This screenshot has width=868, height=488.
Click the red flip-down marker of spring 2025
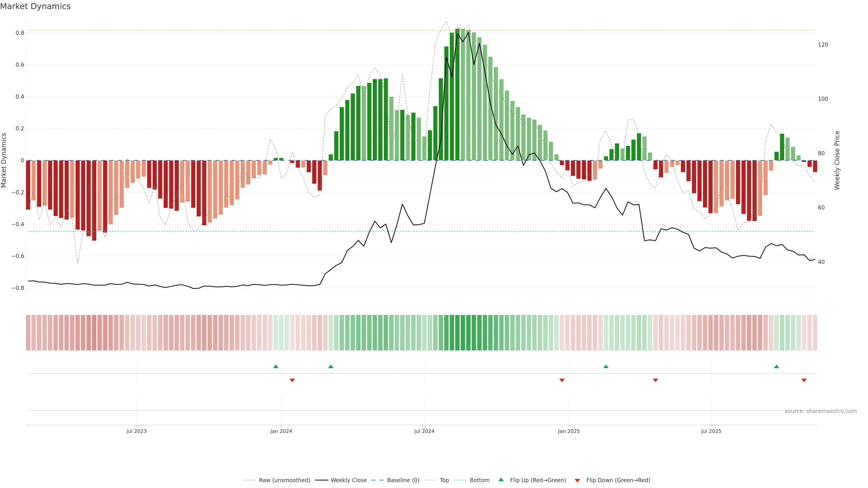pyautogui.click(x=655, y=380)
